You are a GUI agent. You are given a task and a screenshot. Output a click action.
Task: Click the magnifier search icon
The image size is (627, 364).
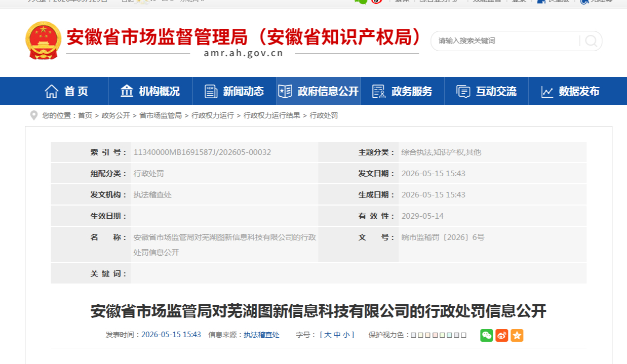pyautogui.click(x=591, y=41)
